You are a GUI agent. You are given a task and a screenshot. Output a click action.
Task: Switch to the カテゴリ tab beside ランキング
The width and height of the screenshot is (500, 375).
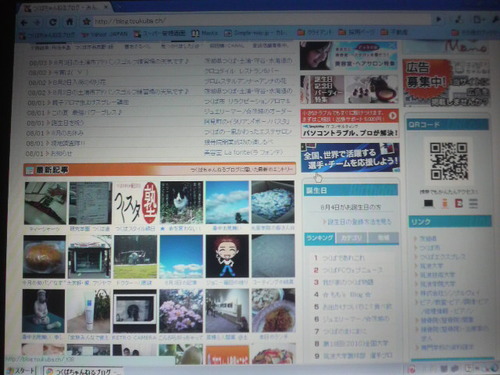pos(351,238)
